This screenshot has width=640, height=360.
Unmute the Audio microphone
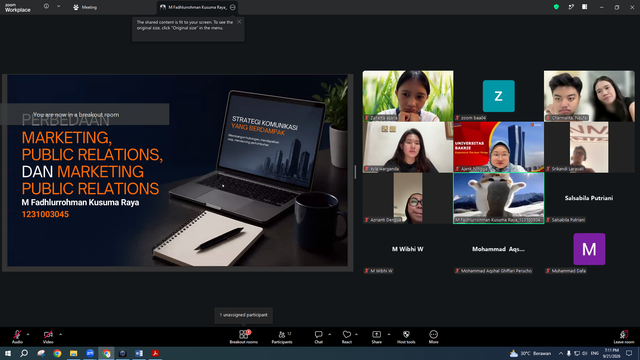tap(17, 337)
